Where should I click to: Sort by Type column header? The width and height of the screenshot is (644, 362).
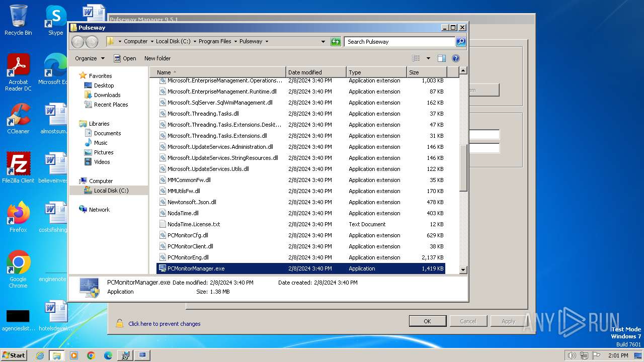click(x=376, y=72)
